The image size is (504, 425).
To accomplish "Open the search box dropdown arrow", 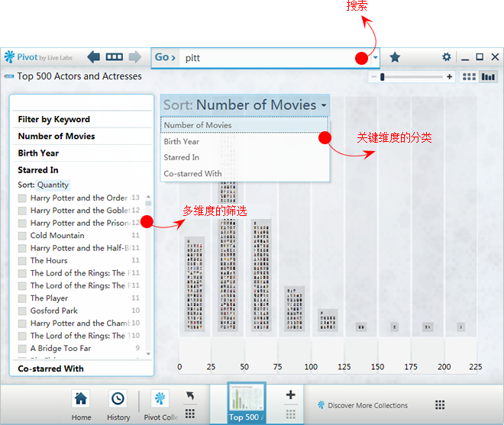I will click(376, 58).
